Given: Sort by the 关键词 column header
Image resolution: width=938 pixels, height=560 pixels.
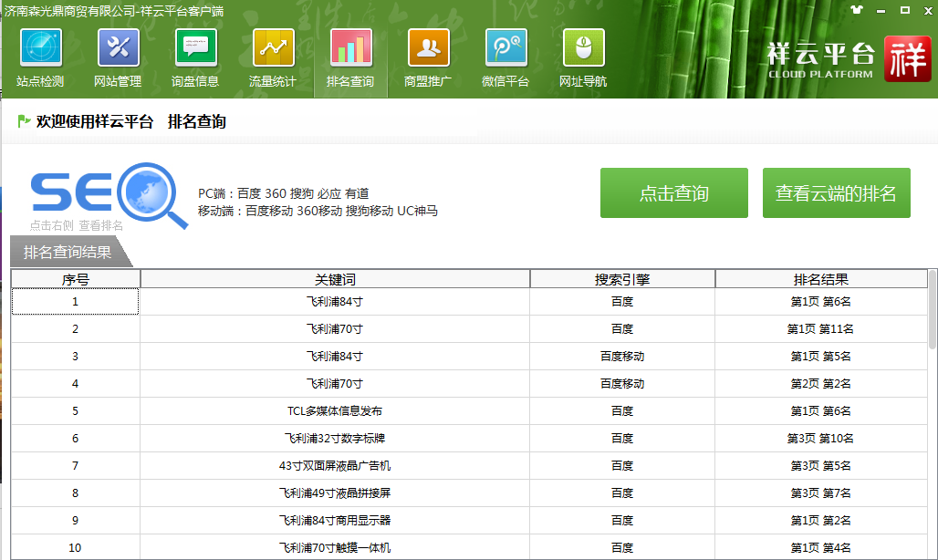Looking at the screenshot, I should click(335, 279).
